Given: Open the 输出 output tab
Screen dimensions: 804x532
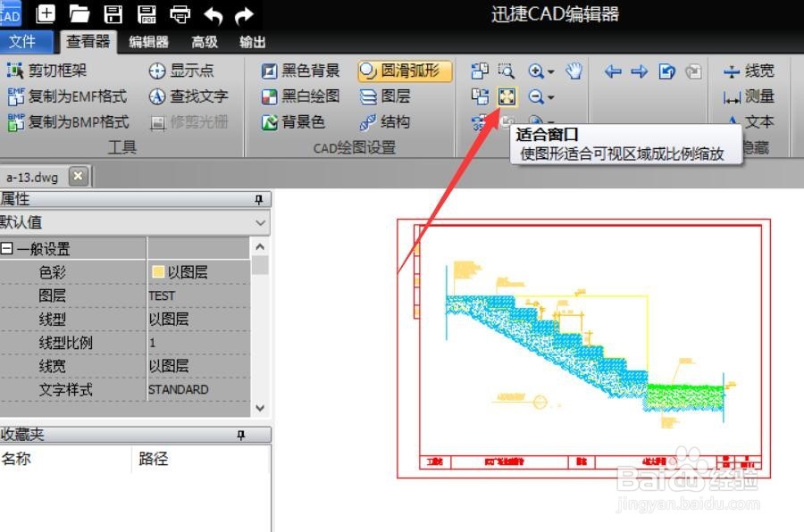Looking at the screenshot, I should pos(252,42).
